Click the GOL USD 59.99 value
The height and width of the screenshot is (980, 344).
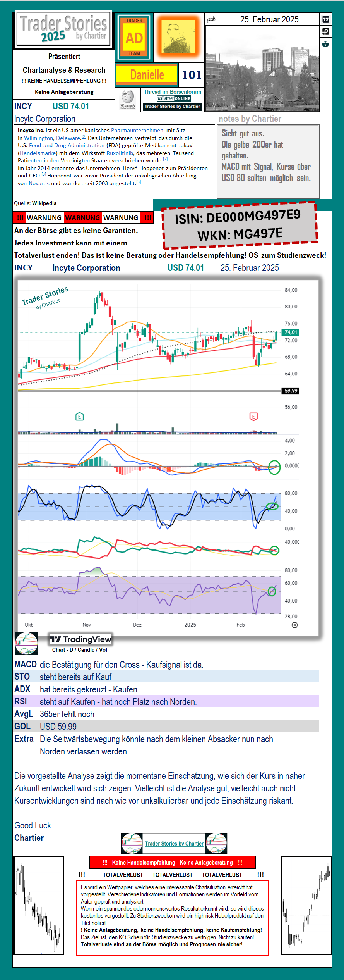58,727
